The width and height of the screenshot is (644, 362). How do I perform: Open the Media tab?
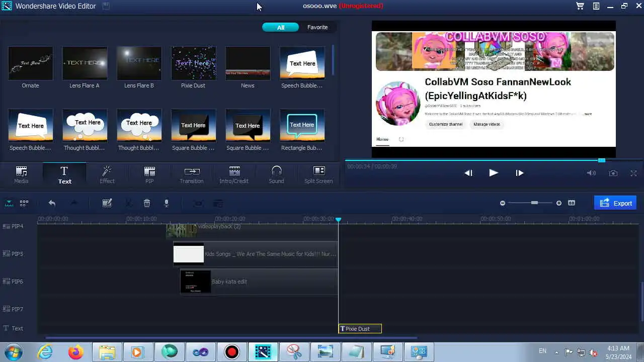coord(21,174)
